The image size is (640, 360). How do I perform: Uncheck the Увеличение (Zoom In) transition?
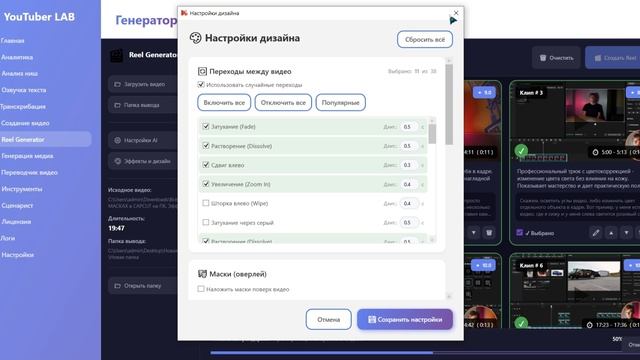tap(206, 184)
